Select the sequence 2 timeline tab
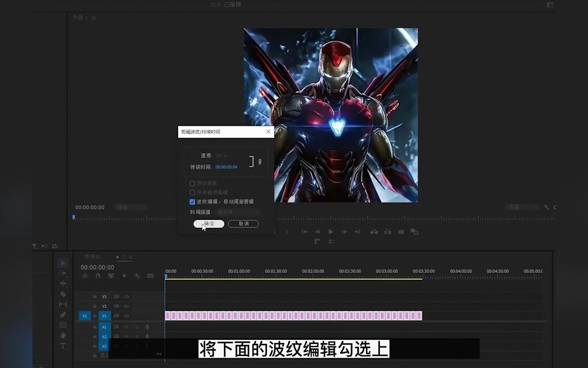Image resolution: width=588 pixels, height=368 pixels. [124, 257]
